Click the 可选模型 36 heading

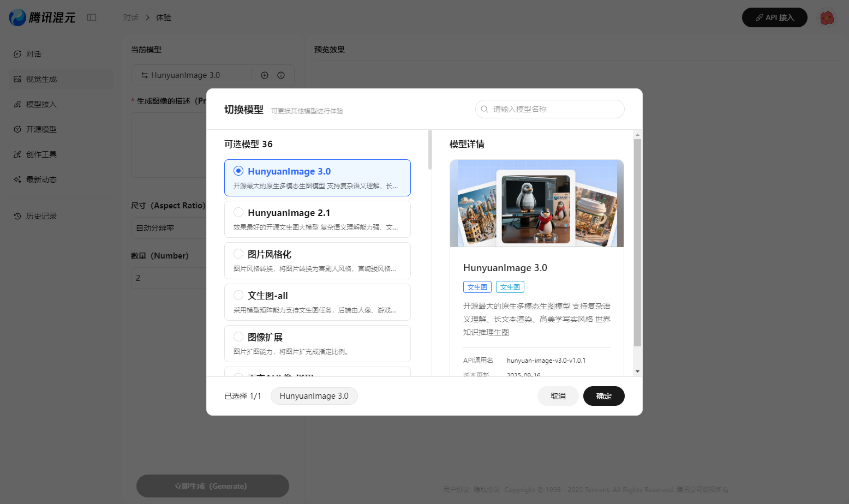click(x=248, y=144)
